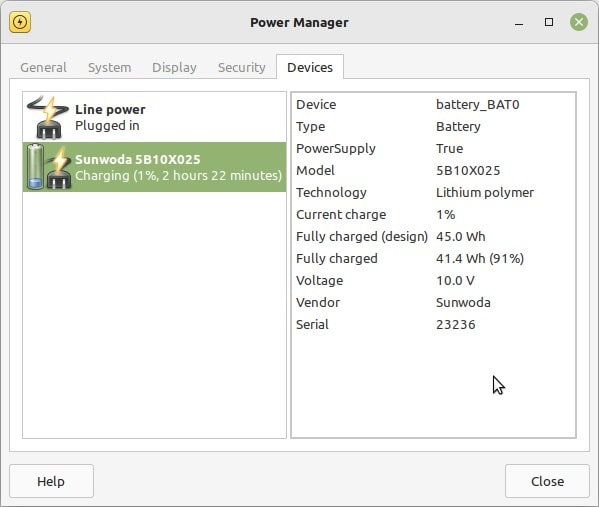Click the 'PowerSupply' property label
Image resolution: width=599 pixels, height=507 pixels.
(x=336, y=149)
